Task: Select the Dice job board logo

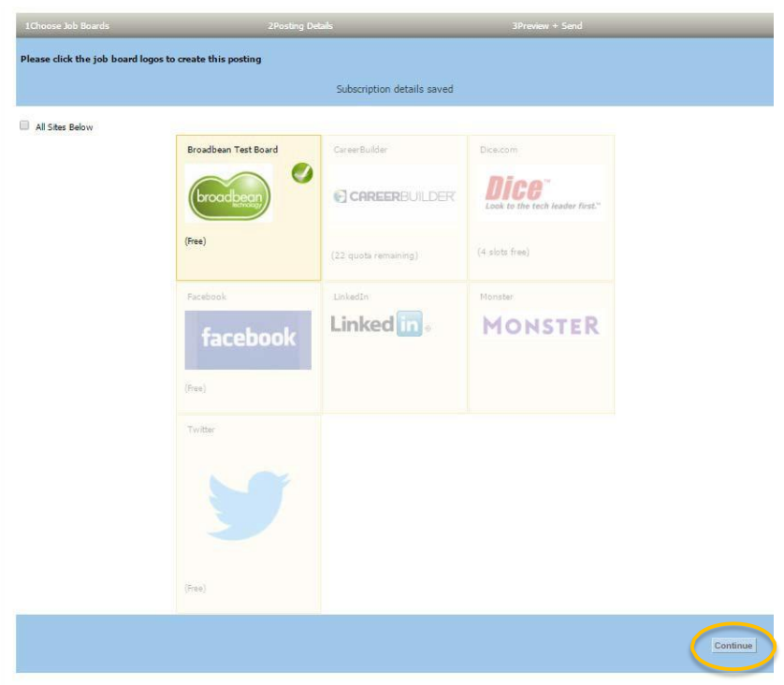Action: click(x=542, y=193)
